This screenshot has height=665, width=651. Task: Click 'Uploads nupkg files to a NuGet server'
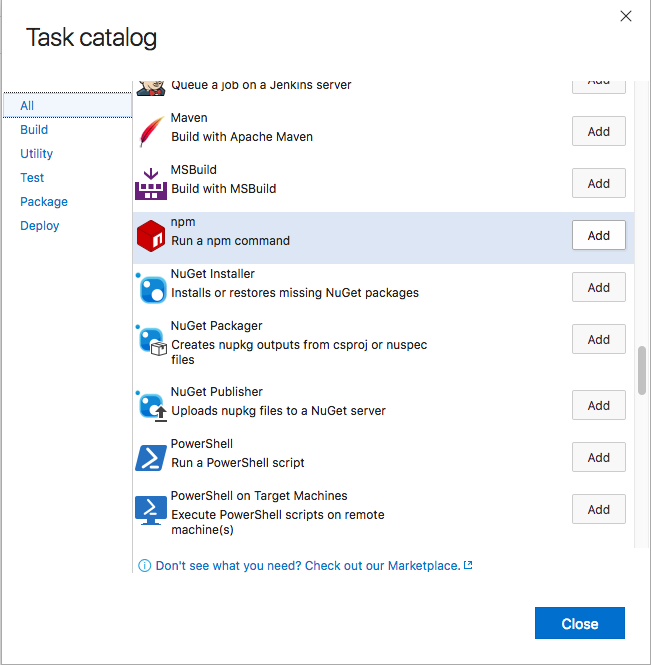(279, 411)
